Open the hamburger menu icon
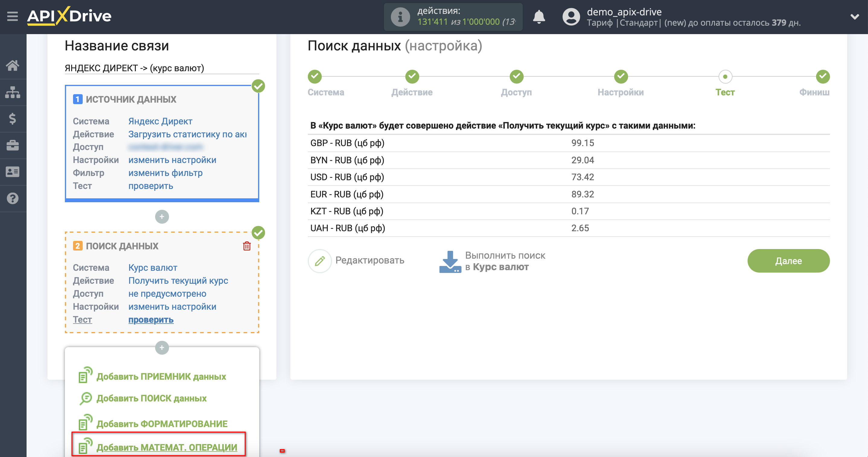Viewport: 868px width, 457px height. (x=12, y=16)
